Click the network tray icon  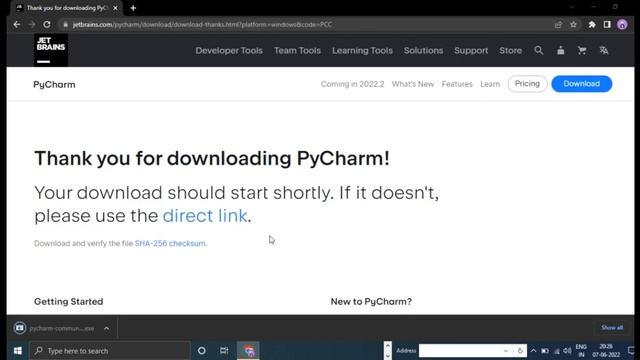[557, 351]
